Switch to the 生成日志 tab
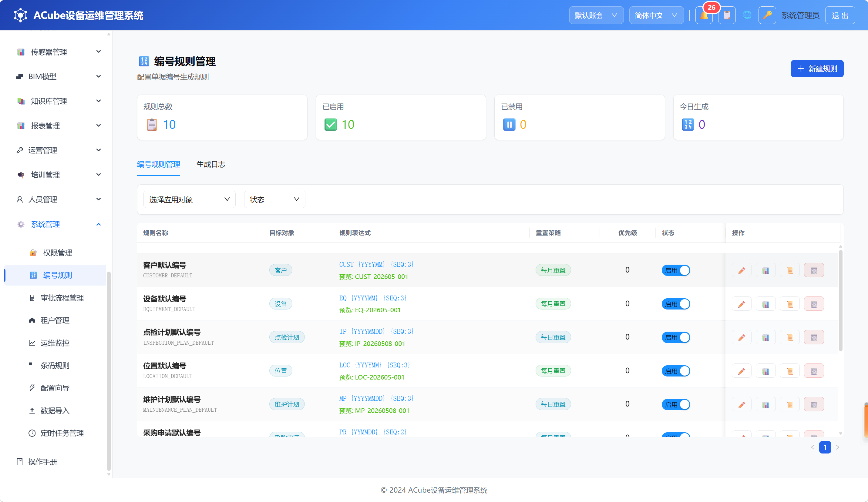The width and height of the screenshot is (868, 502). 211,165
